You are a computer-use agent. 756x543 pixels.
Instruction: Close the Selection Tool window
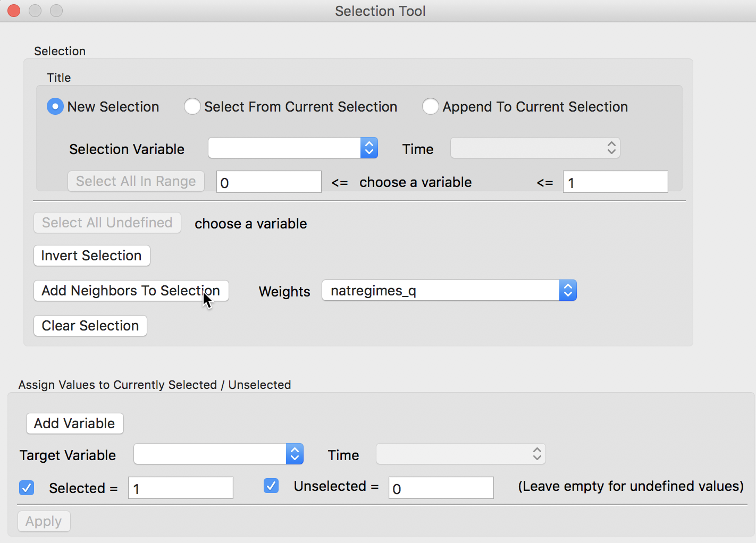click(14, 11)
